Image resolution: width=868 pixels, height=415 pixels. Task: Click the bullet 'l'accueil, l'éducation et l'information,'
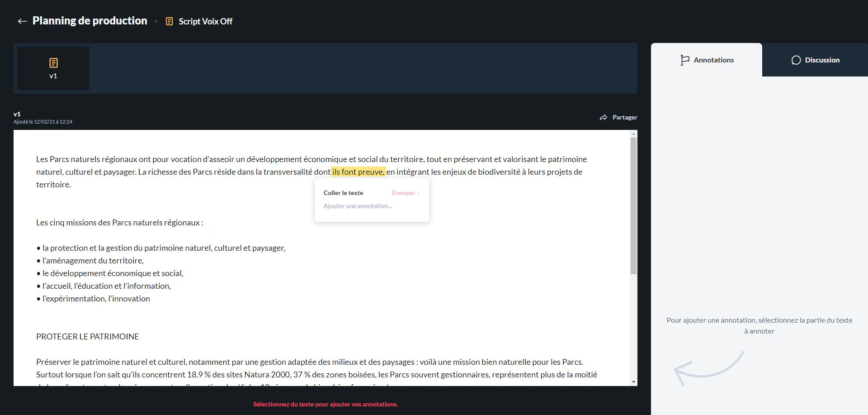[x=104, y=286]
